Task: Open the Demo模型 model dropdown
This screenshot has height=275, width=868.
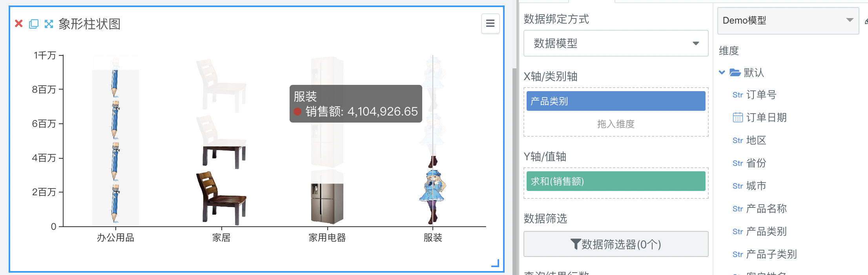Action: [x=788, y=20]
